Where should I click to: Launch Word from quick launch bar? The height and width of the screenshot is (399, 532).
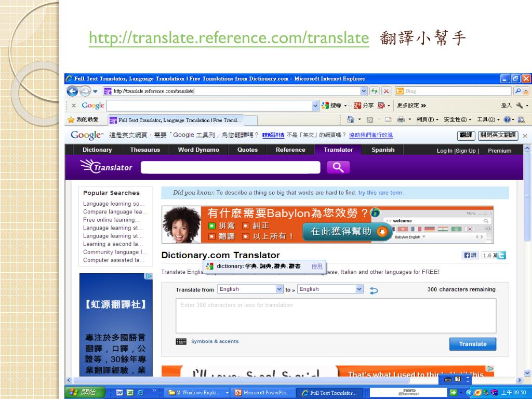(119, 393)
